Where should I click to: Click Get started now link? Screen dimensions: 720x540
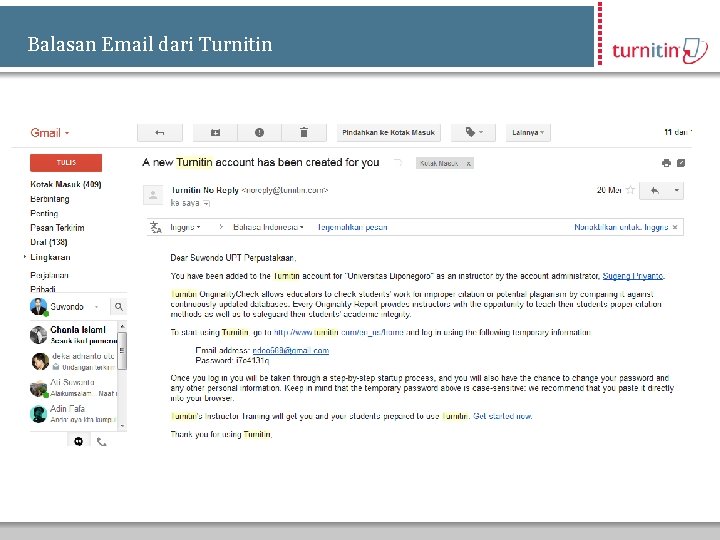tap(502, 416)
